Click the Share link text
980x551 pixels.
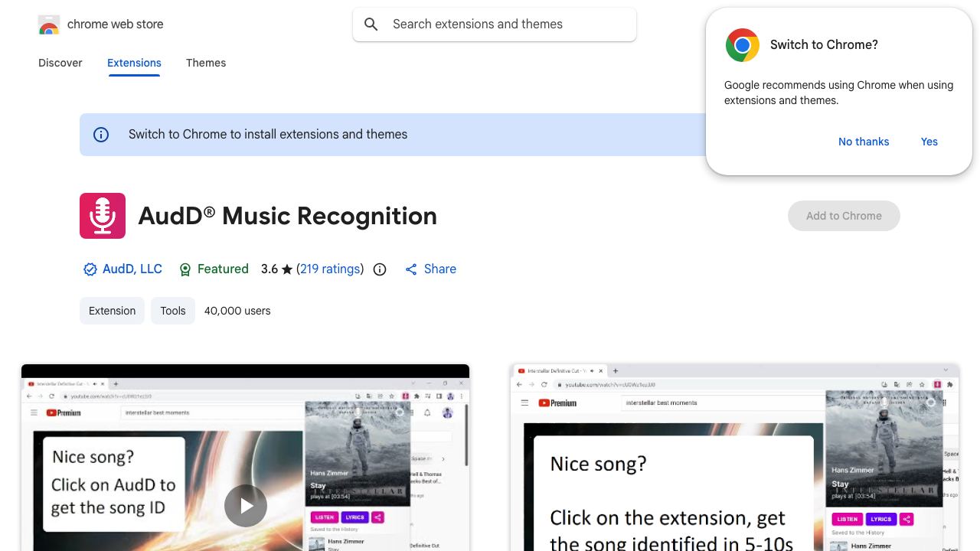440,269
